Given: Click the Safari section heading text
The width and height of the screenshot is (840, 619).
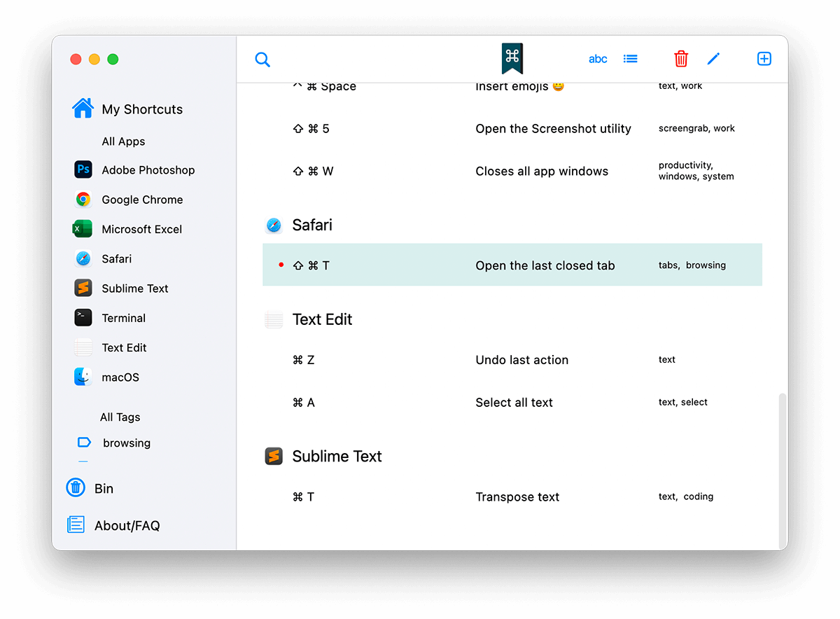Looking at the screenshot, I should pyautogui.click(x=312, y=225).
